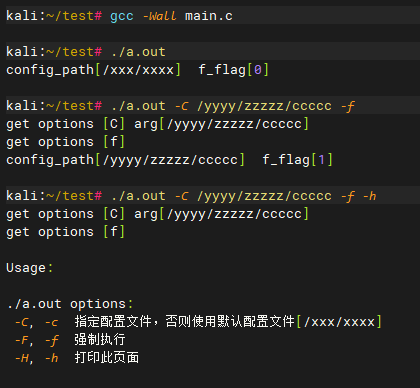The image size is (420, 388).
Task: Click the uppercase "-C," option in help list
Action: tap(24, 322)
